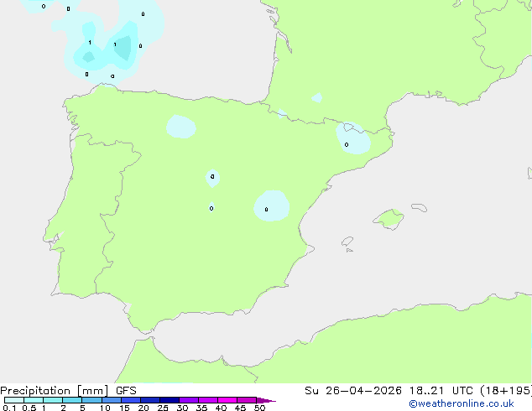Click the darkest teal rain core over Biscay
This screenshot has height=411, width=532.
[x=123, y=48]
